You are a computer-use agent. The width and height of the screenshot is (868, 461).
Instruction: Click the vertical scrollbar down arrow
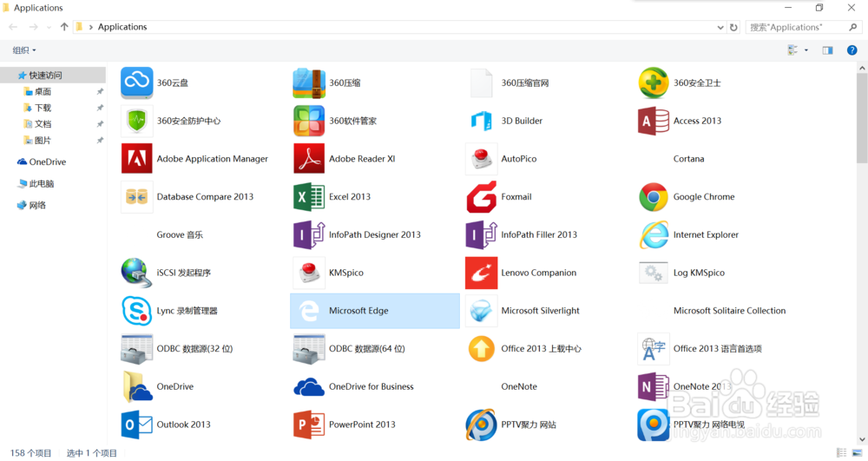(x=862, y=439)
